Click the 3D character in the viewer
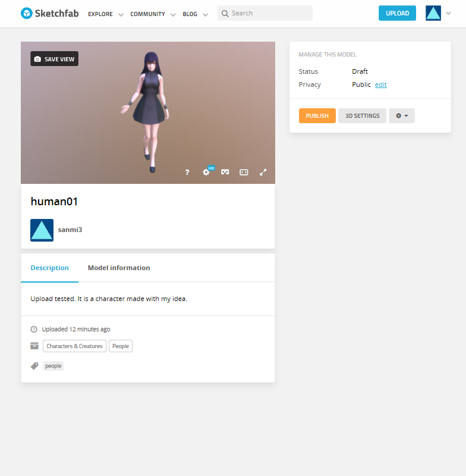Image resolution: width=466 pixels, height=476 pixels. (x=148, y=111)
